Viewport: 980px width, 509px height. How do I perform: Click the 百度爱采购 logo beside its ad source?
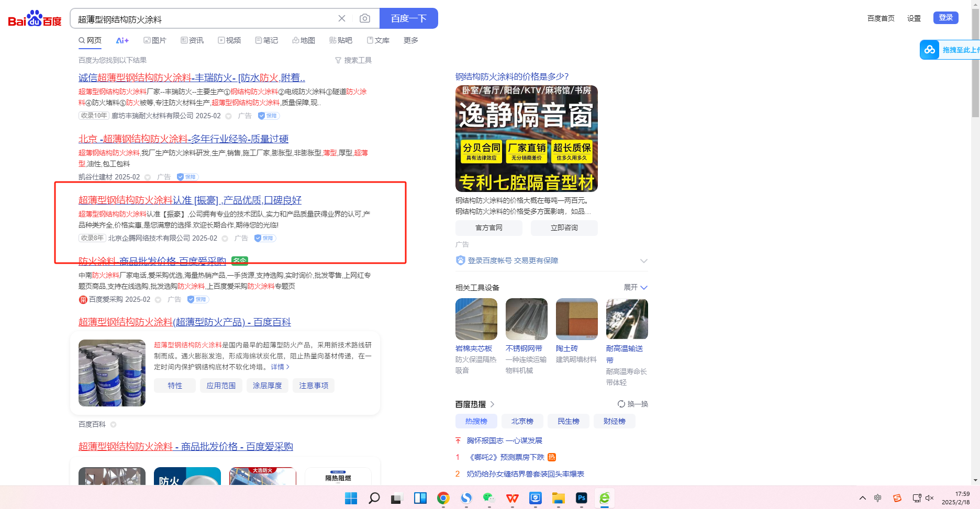pos(83,300)
